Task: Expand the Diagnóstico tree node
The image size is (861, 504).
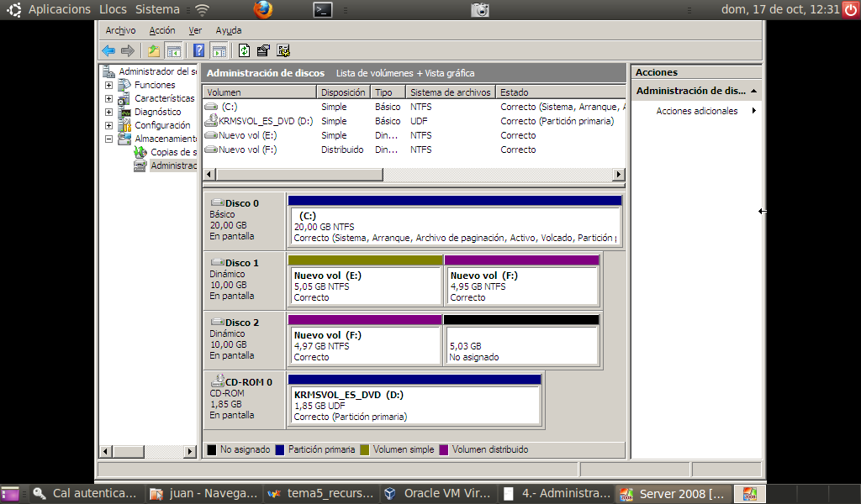Action: (x=108, y=112)
